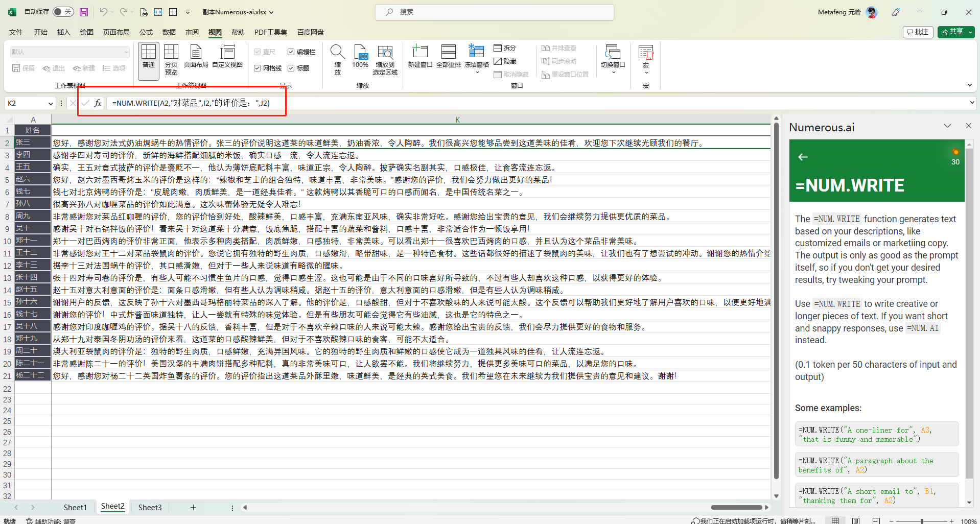Image resolution: width=980 pixels, height=524 pixels.
Task: Open Numerous.ai pane options chevron
Action: tap(947, 126)
